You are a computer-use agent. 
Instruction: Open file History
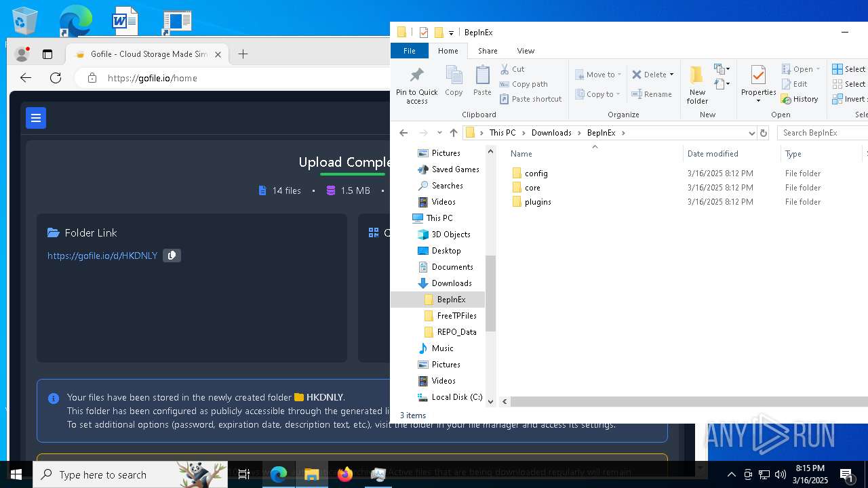pos(800,99)
